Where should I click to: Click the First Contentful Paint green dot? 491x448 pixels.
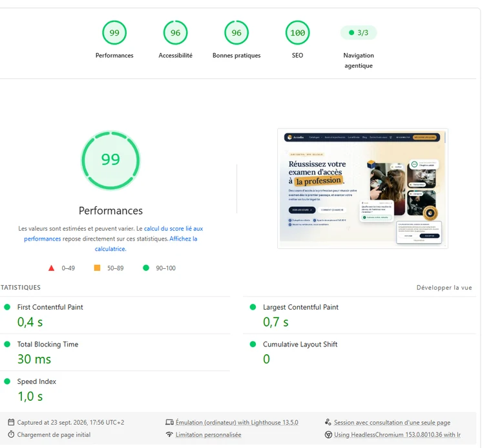pos(7,307)
